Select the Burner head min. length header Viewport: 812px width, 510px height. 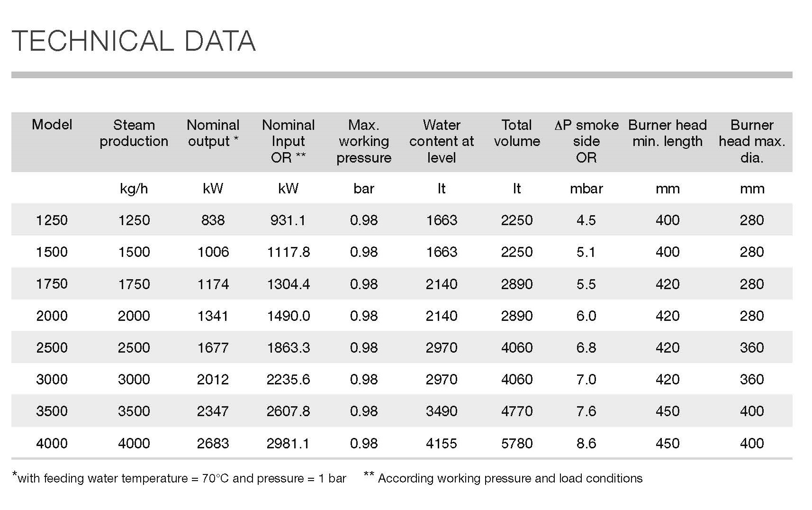coord(668,133)
